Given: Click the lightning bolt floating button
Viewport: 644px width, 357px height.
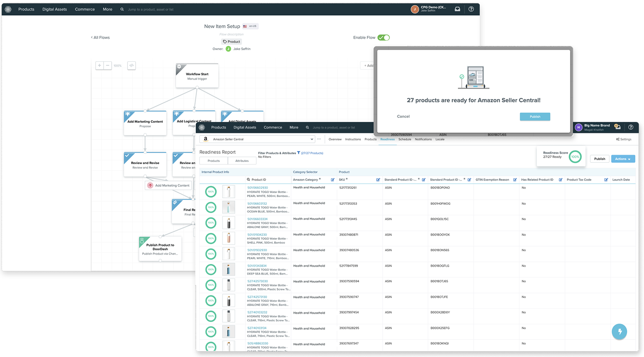Looking at the screenshot, I should [x=620, y=332].
